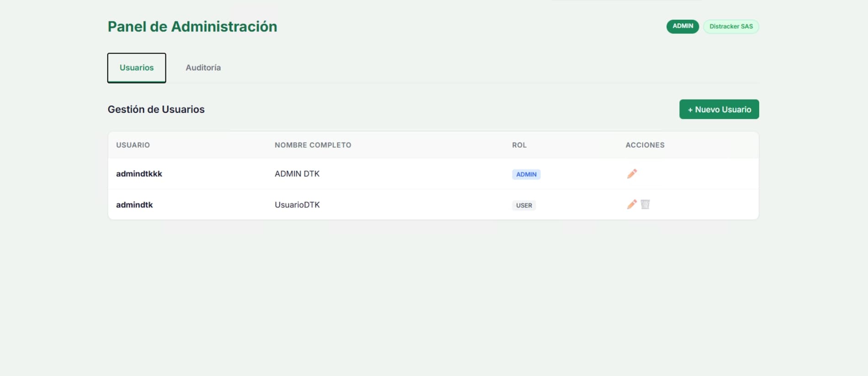Select the admindtkkk username cell
This screenshot has width=868, height=376.
[x=139, y=174]
